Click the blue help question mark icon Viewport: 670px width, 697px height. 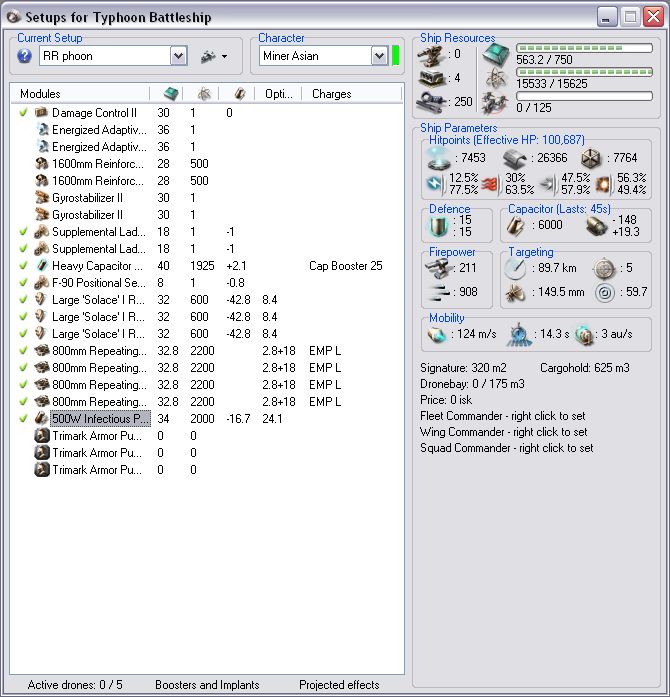24,56
